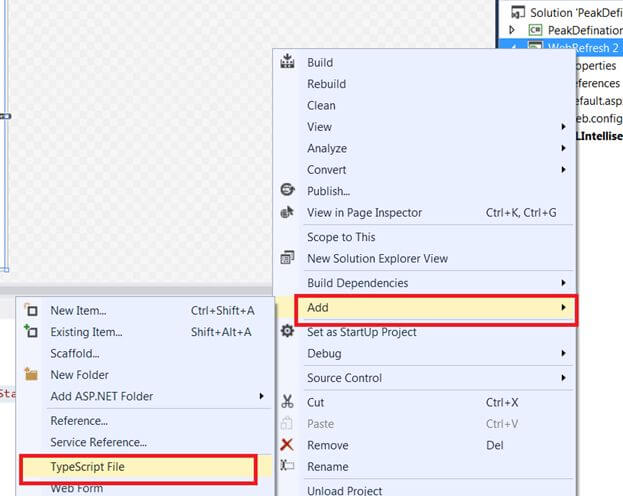Choose Reference... in Add submenu

[145, 420]
